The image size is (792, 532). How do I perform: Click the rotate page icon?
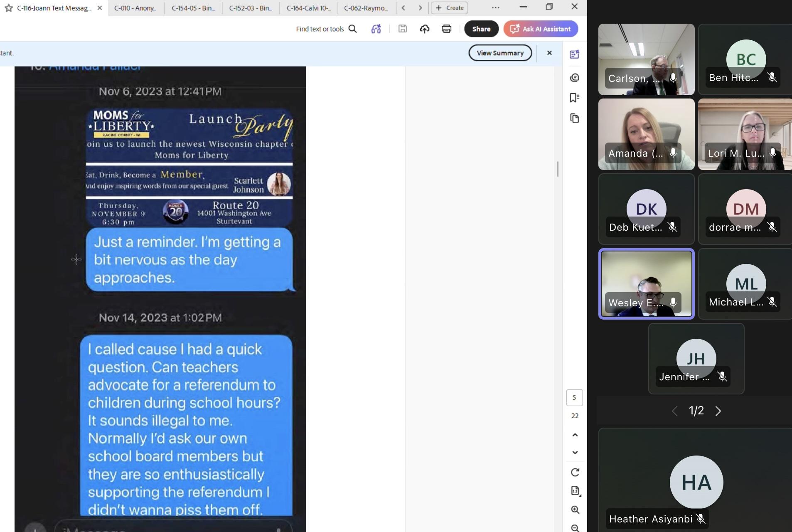click(575, 472)
